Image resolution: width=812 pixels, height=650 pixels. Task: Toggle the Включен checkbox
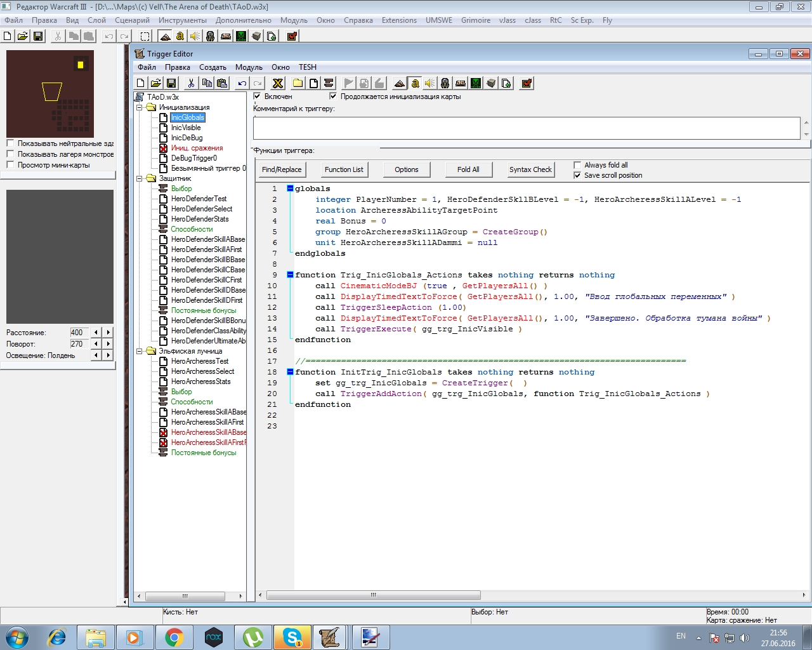click(257, 96)
